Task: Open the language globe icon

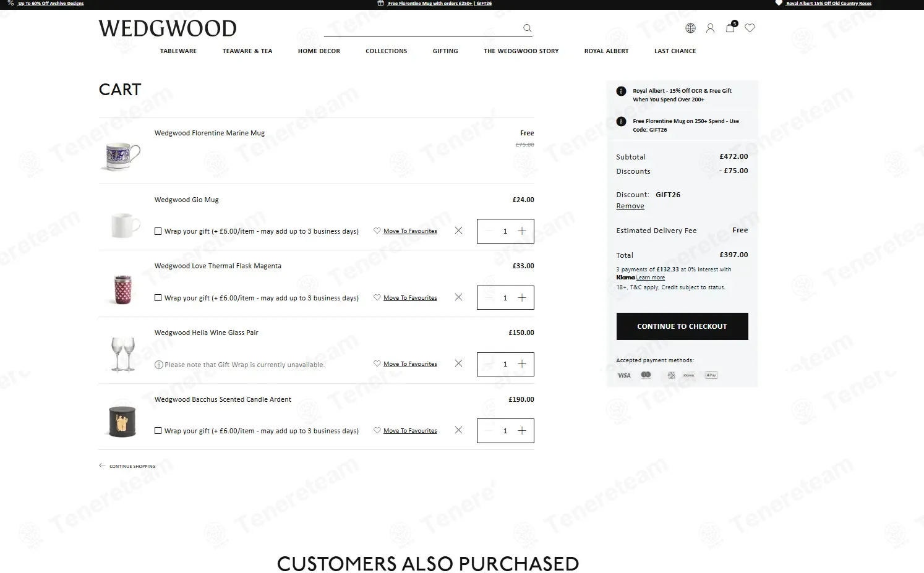Action: coord(690,28)
